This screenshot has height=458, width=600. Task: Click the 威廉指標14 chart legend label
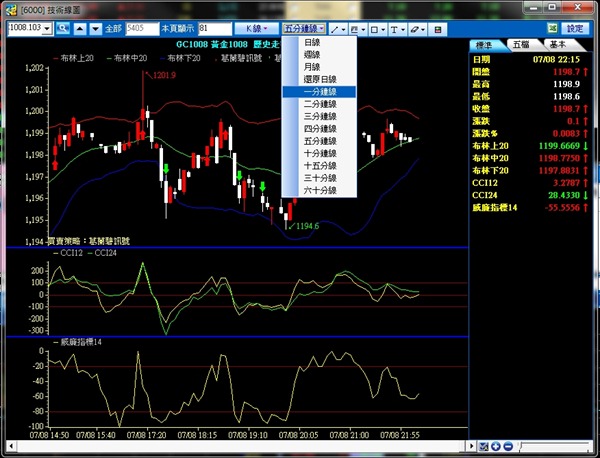(x=81, y=342)
